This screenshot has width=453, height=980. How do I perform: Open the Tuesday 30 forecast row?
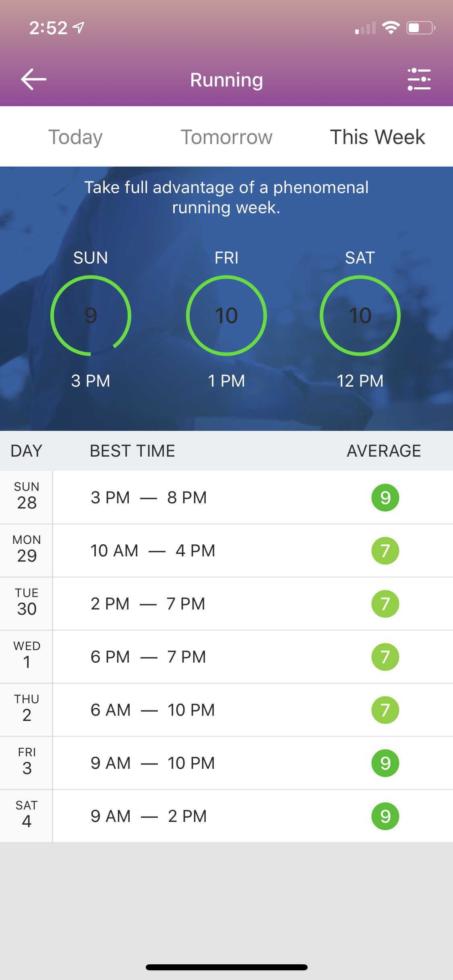[x=226, y=604]
